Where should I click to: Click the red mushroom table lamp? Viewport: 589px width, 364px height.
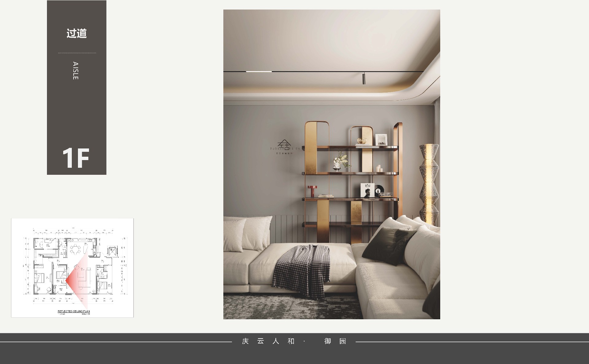point(313,191)
